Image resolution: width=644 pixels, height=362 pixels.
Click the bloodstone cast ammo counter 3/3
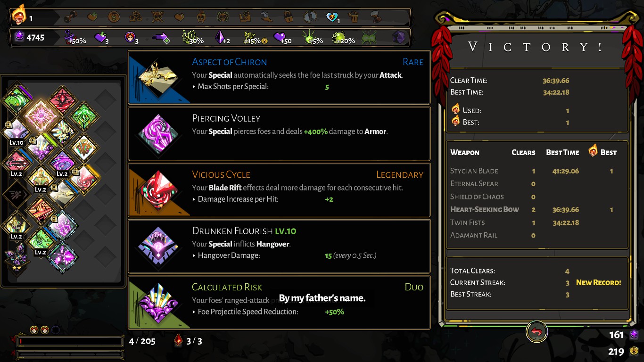click(x=189, y=341)
